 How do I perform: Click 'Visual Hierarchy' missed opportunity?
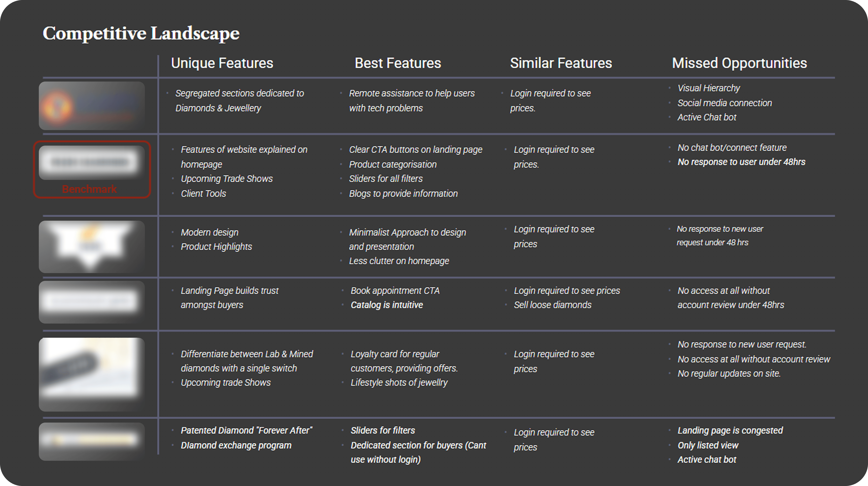[709, 88]
